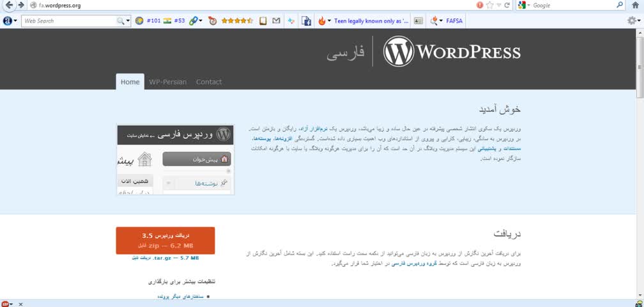Viewport: 644px width, 307px height.
Task: Click the Facebook share toolbar icon
Action: tap(306, 21)
